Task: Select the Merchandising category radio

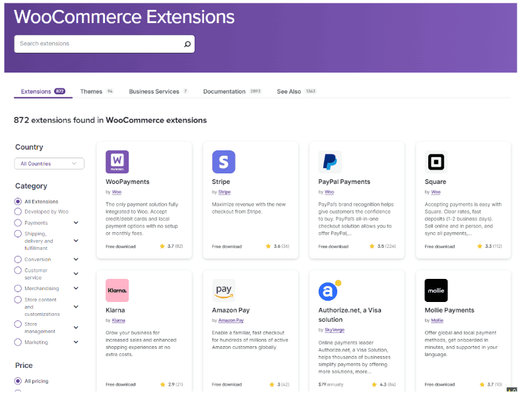Action: coord(18,288)
